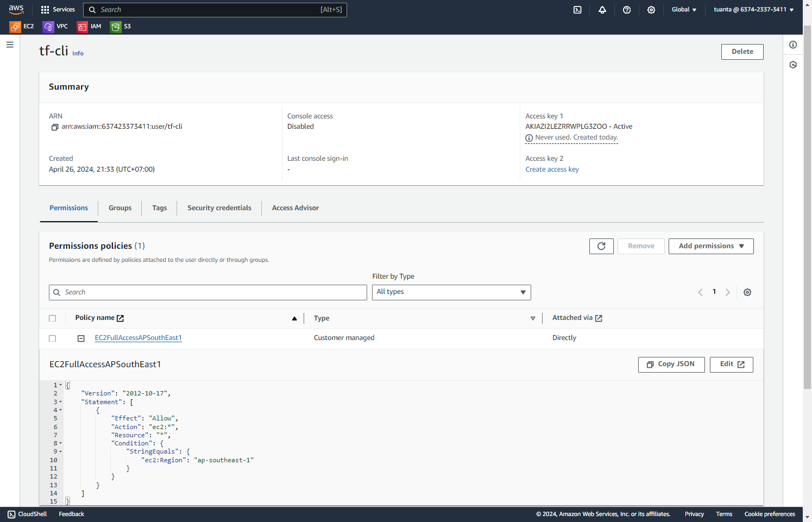Viewport: 812px width, 522px height.
Task: Fold JSON line 3 Statement arrow
Action: (x=61, y=402)
